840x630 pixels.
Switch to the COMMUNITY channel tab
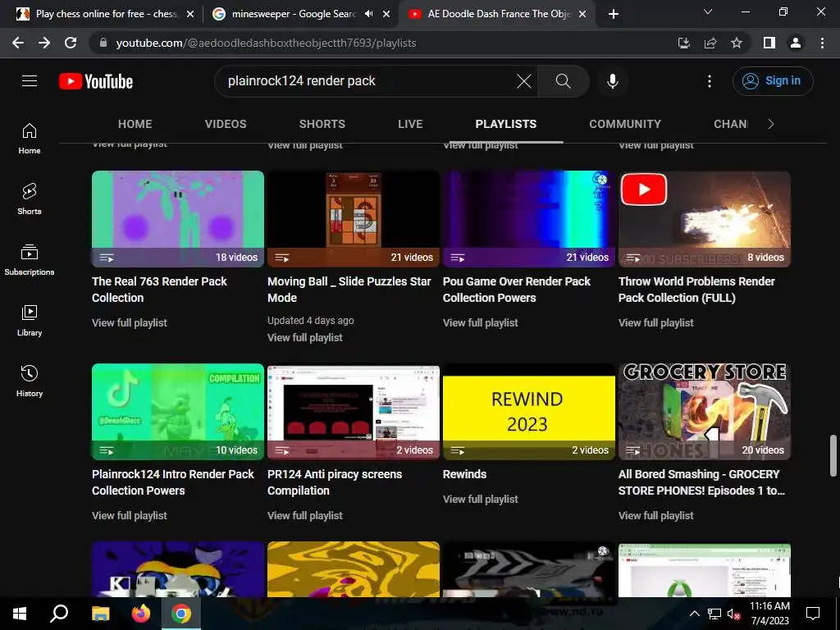point(625,124)
